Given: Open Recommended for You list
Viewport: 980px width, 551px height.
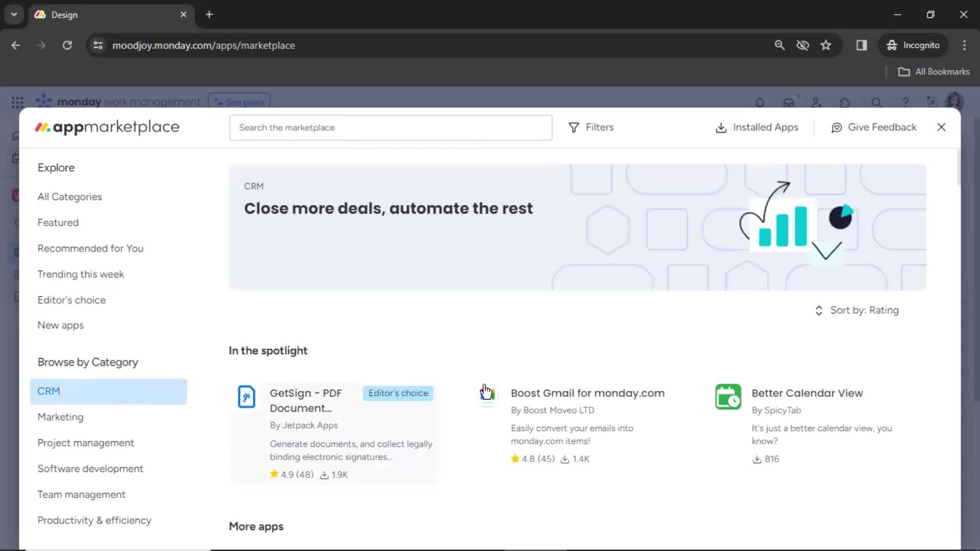Looking at the screenshot, I should [90, 248].
